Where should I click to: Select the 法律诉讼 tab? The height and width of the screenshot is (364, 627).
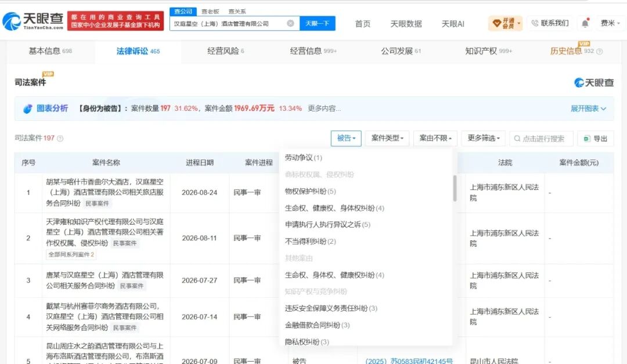point(138,51)
